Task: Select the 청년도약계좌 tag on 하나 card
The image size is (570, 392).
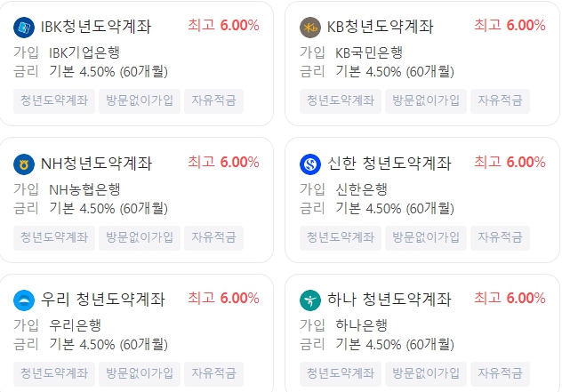Action: tap(341, 374)
